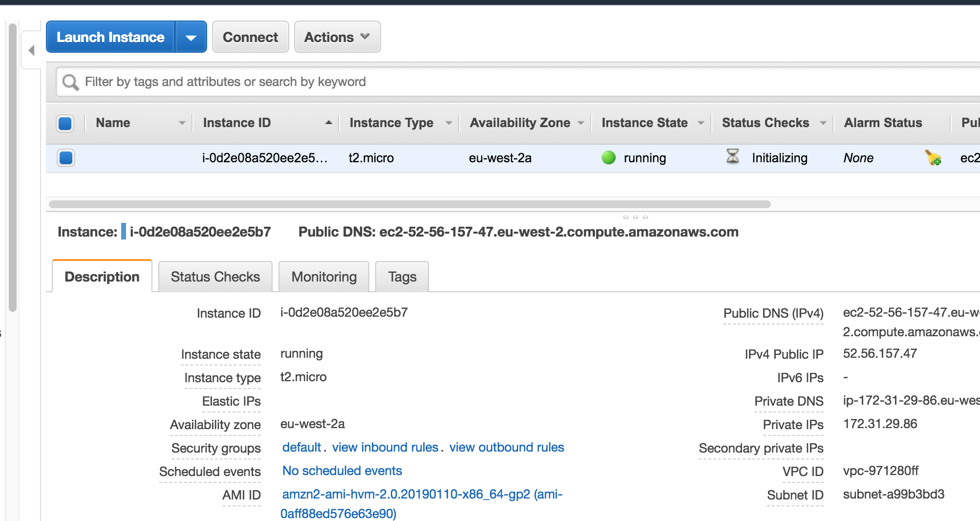Open Instance State column filter dropdown
This screenshot has height=521, width=980.
(x=701, y=123)
